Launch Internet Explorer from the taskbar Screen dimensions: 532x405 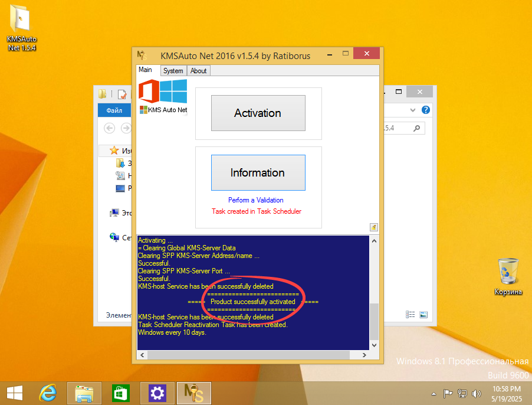point(47,393)
